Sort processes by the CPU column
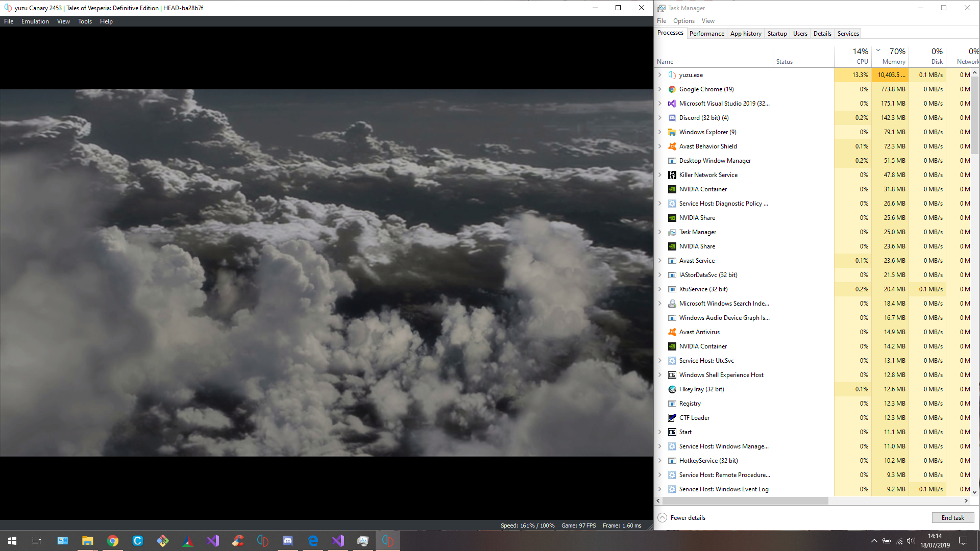 [853, 56]
